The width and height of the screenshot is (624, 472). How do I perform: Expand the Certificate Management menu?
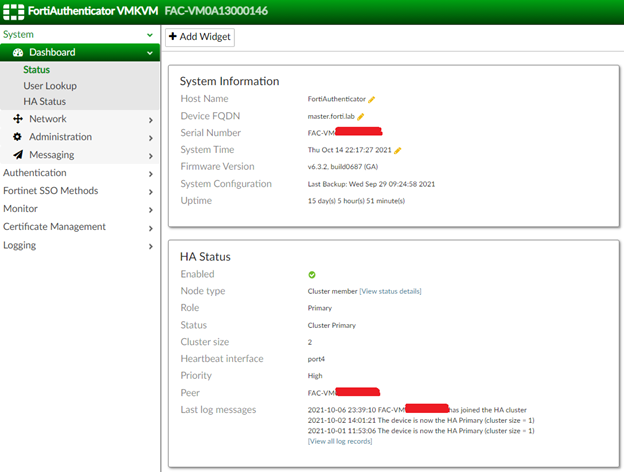click(x=150, y=227)
